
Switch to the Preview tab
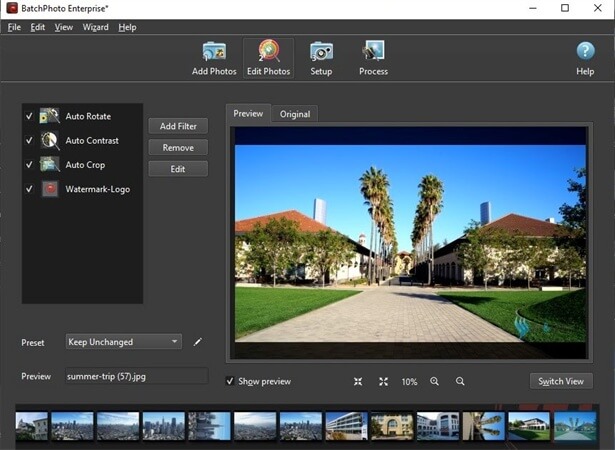(x=248, y=113)
